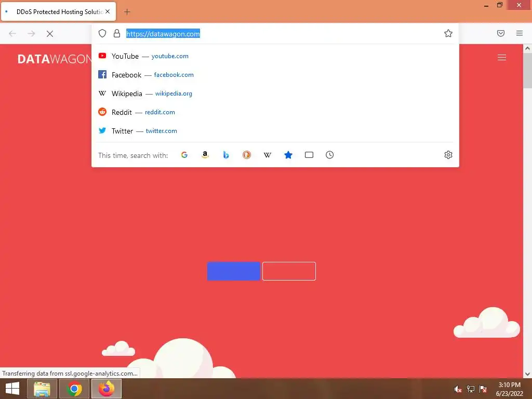Select the Reddit suggestion row

point(275,112)
